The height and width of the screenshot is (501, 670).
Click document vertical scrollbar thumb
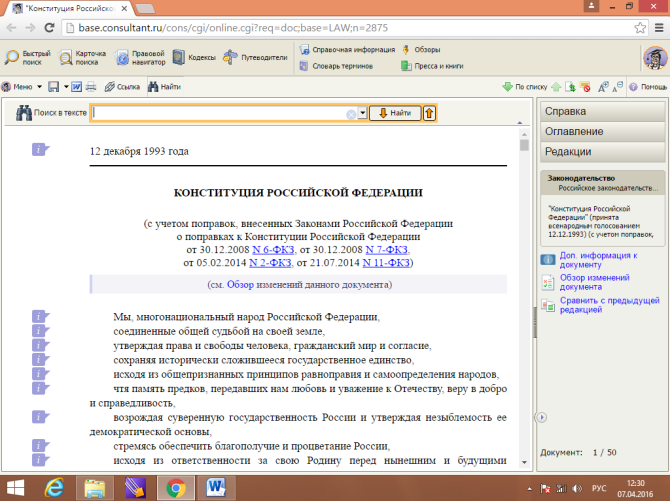coord(524,145)
